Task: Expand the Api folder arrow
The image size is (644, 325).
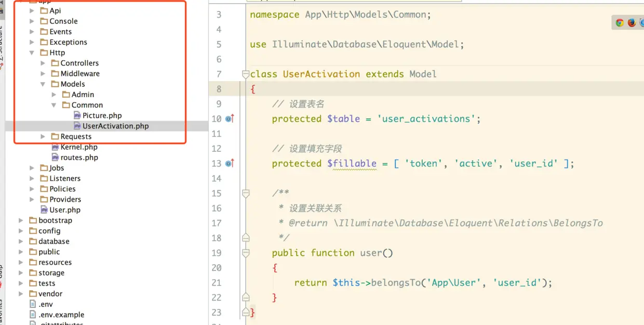Action: click(32, 11)
